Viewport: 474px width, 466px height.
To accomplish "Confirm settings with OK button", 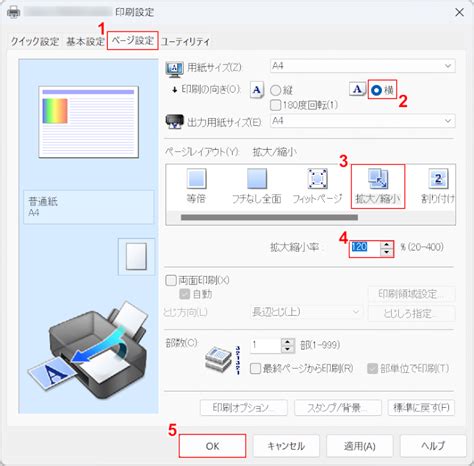I will coord(212,446).
